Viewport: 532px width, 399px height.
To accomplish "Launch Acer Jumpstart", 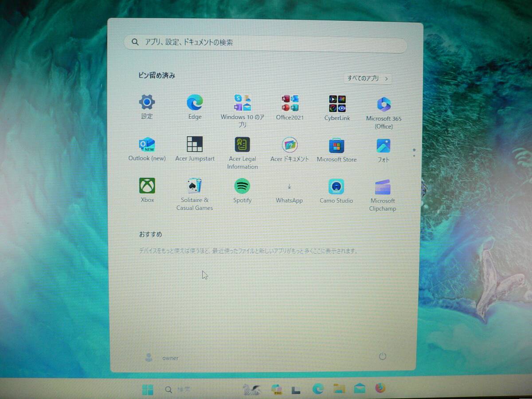I will pyautogui.click(x=195, y=149).
